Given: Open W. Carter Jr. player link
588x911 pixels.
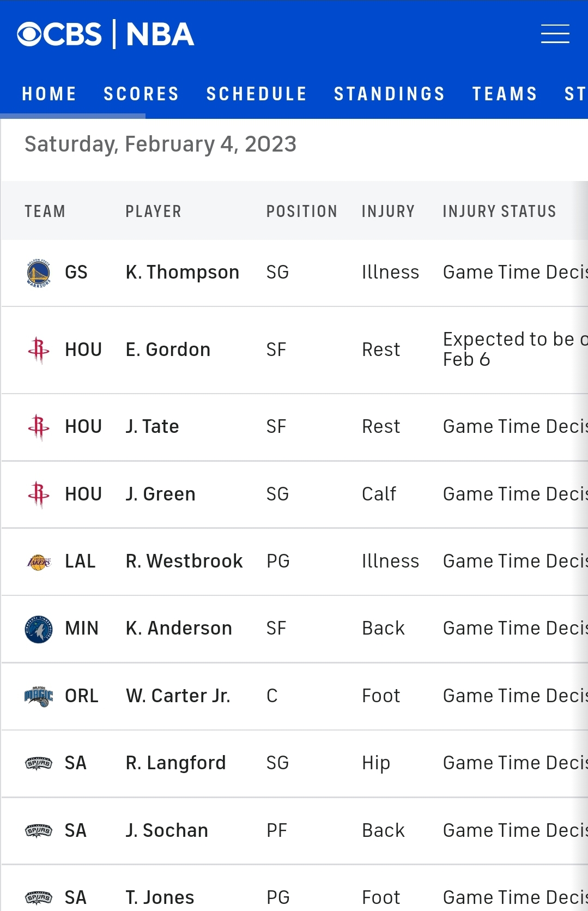Looking at the screenshot, I should pyautogui.click(x=178, y=696).
